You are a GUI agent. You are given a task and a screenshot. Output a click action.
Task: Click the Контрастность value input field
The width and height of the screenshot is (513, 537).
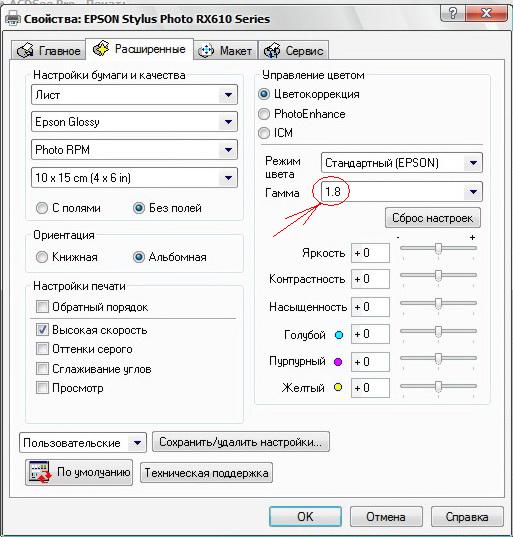pyautogui.click(x=371, y=279)
